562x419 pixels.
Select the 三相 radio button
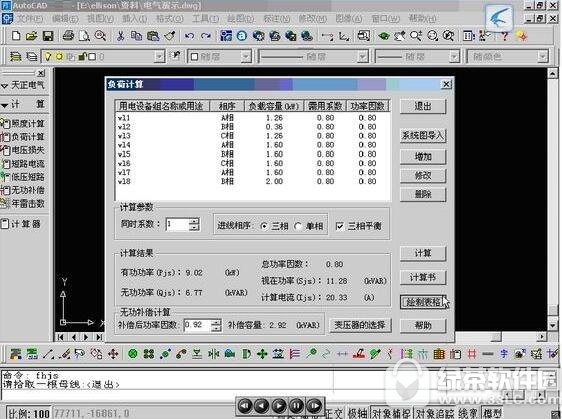click(264, 226)
